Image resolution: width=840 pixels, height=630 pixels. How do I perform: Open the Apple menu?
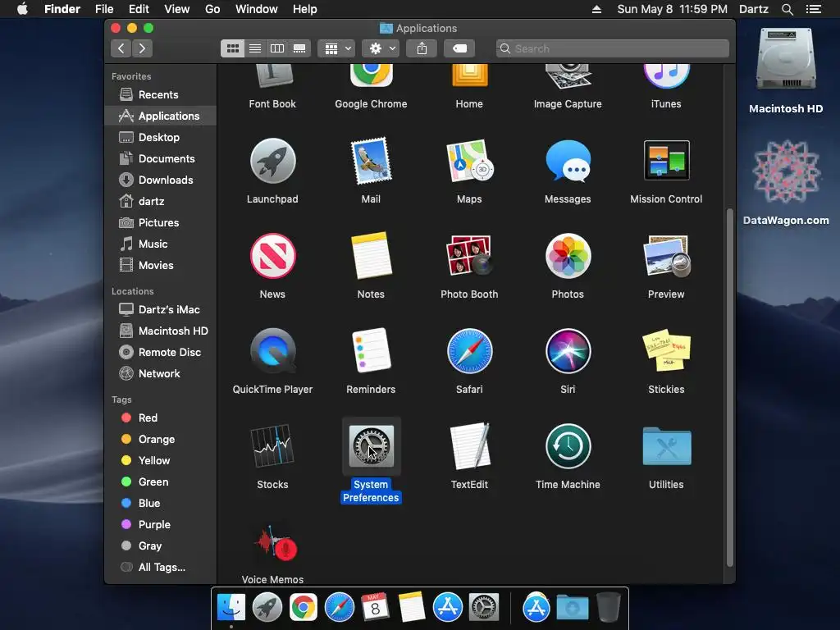tap(22, 9)
